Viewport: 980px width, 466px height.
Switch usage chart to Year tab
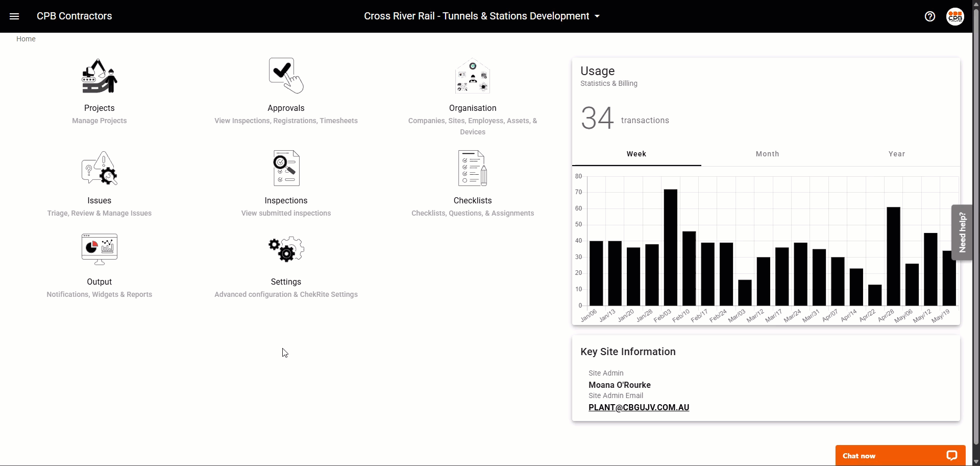point(896,154)
